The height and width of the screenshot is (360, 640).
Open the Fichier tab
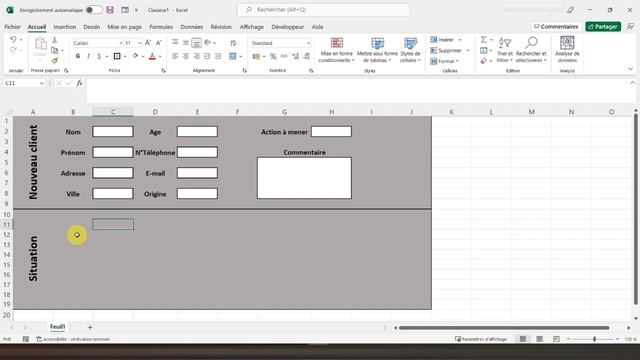13,27
